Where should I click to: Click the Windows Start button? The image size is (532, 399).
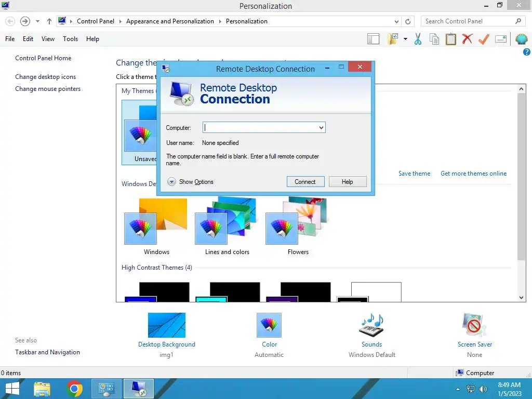pos(12,389)
